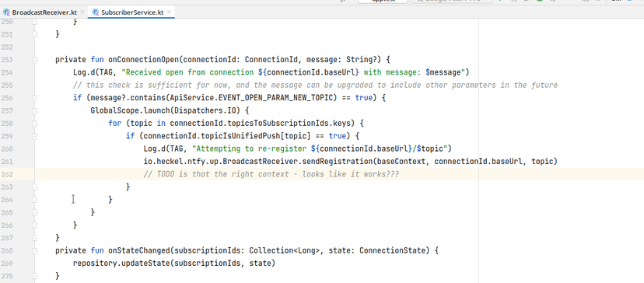Select the SubscriberService.kt tab
This screenshot has height=283, width=644.
131,12
